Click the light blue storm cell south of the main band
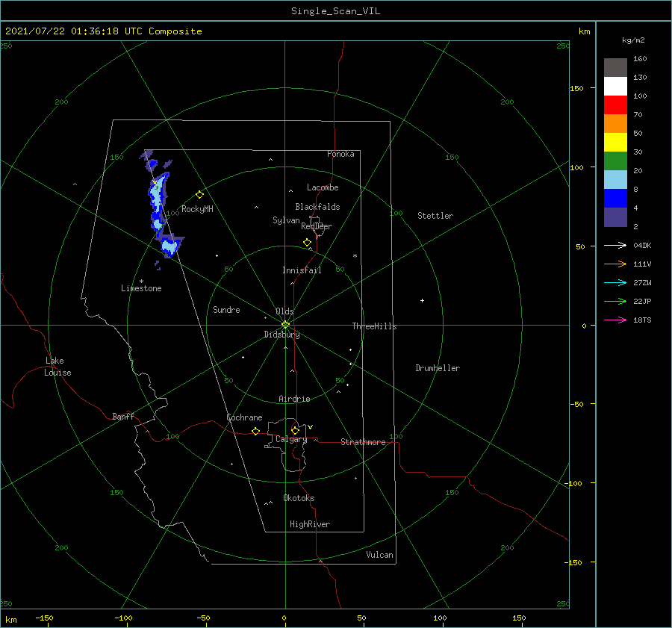 (x=169, y=246)
